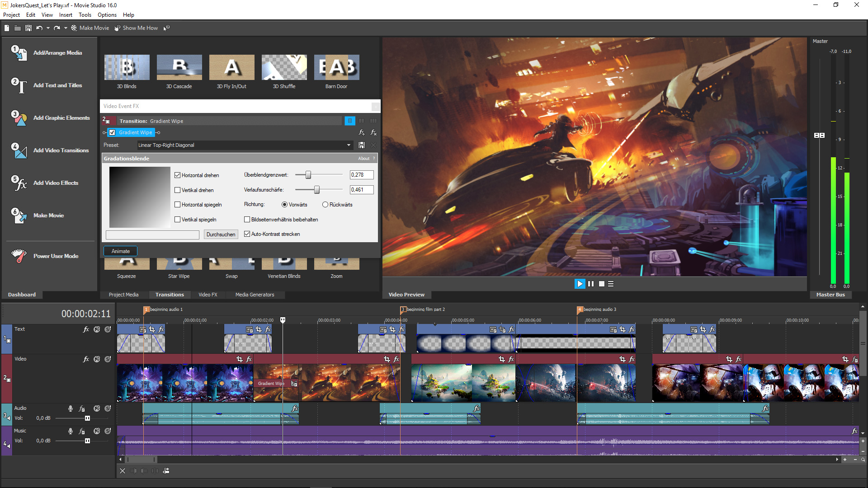Click the Animate button
The image size is (868, 488).
tap(120, 251)
